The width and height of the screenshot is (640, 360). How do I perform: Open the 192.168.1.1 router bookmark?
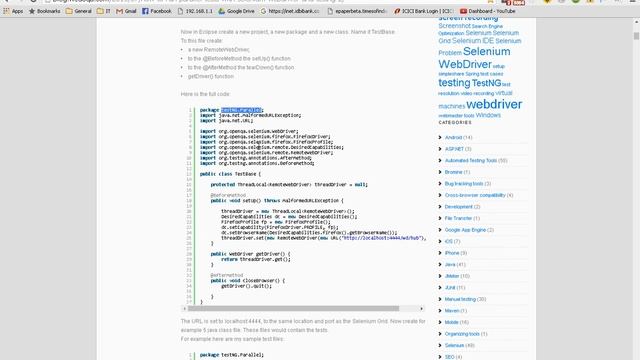(195, 11)
